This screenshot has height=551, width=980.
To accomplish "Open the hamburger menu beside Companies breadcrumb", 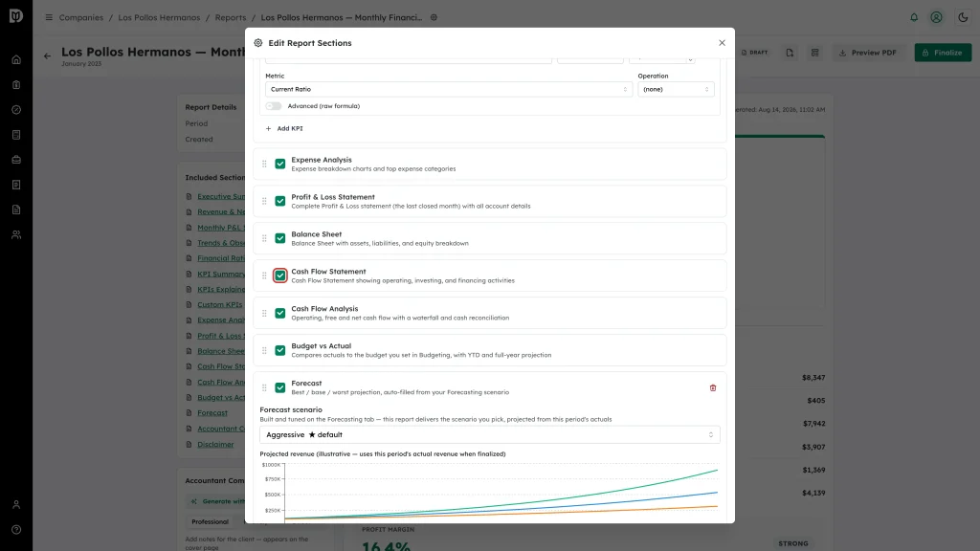I will (49, 17).
